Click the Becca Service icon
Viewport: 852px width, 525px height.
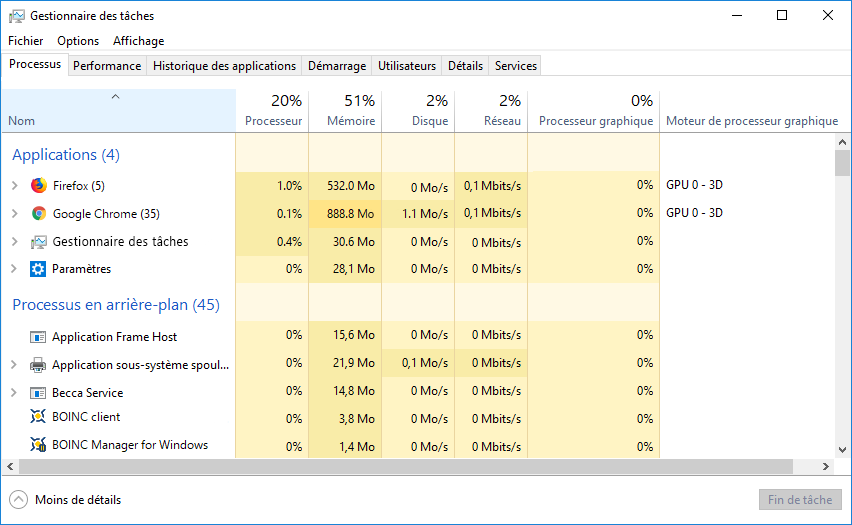(x=38, y=393)
